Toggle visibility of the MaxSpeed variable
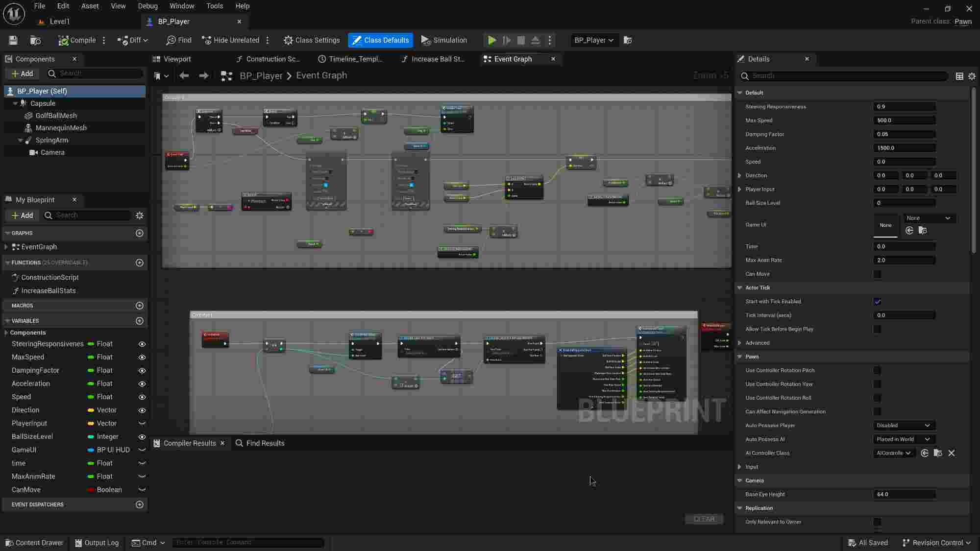980x551 pixels. click(142, 357)
